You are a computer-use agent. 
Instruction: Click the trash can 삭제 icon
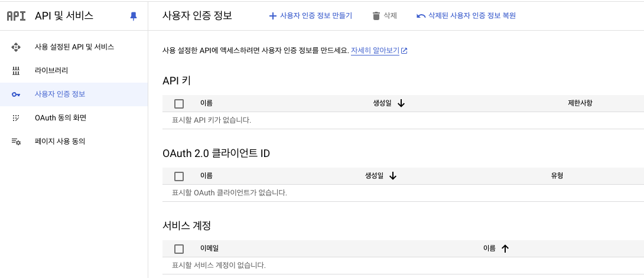(376, 16)
